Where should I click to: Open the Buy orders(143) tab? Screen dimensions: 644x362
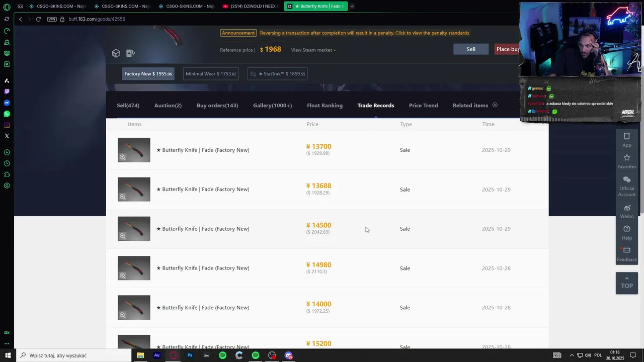[217, 106]
